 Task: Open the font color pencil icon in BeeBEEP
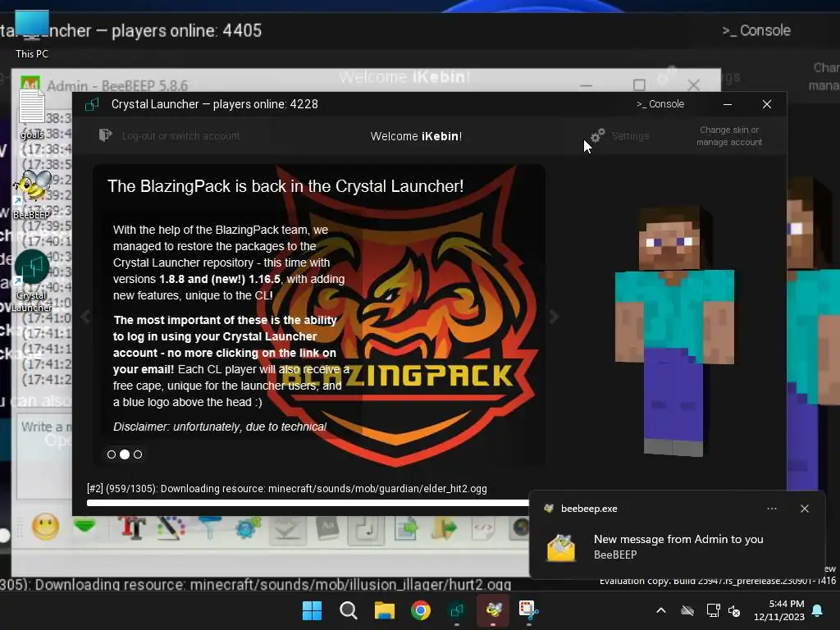click(171, 527)
